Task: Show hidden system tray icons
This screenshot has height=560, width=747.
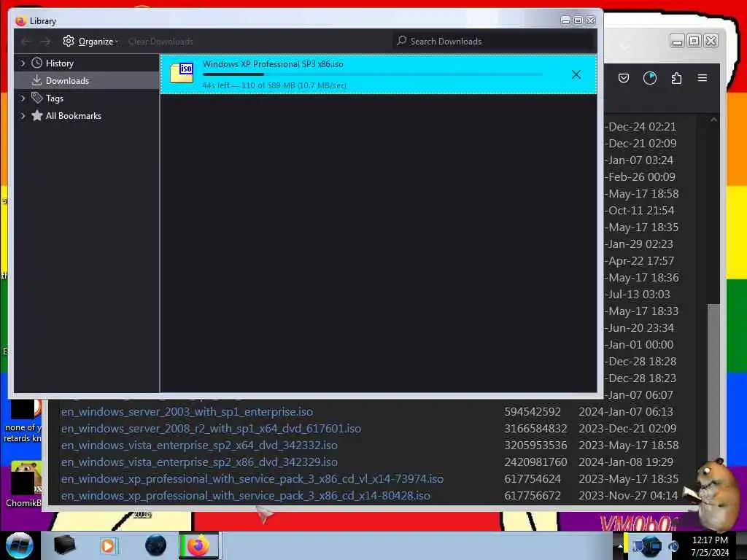Action: click(x=620, y=545)
